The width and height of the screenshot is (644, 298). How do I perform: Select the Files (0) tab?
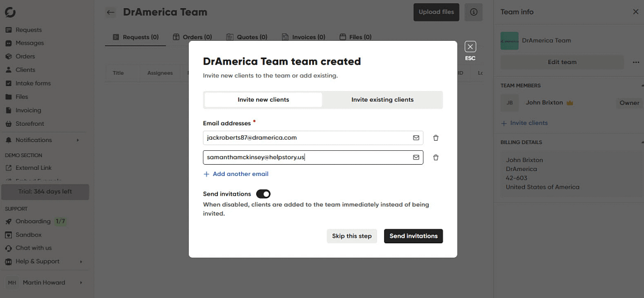tap(355, 37)
